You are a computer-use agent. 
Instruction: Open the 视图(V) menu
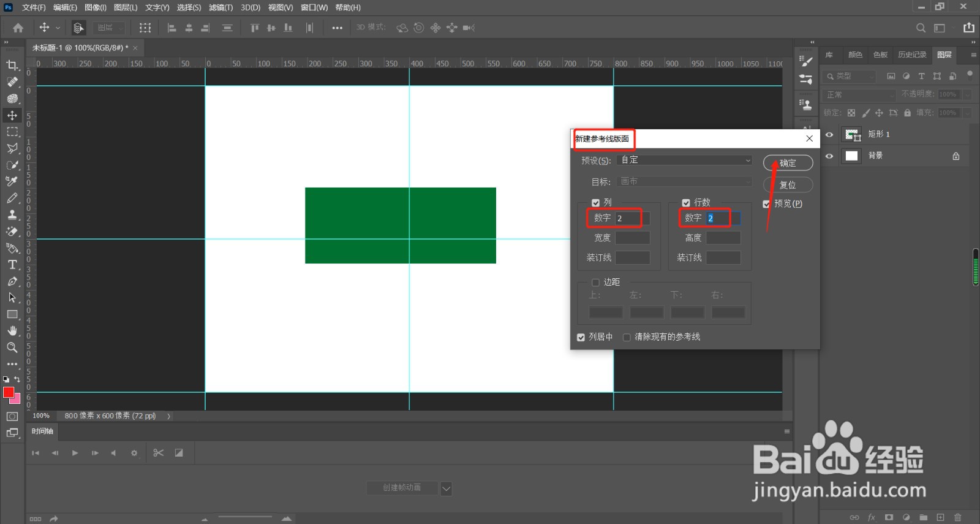(281, 7)
